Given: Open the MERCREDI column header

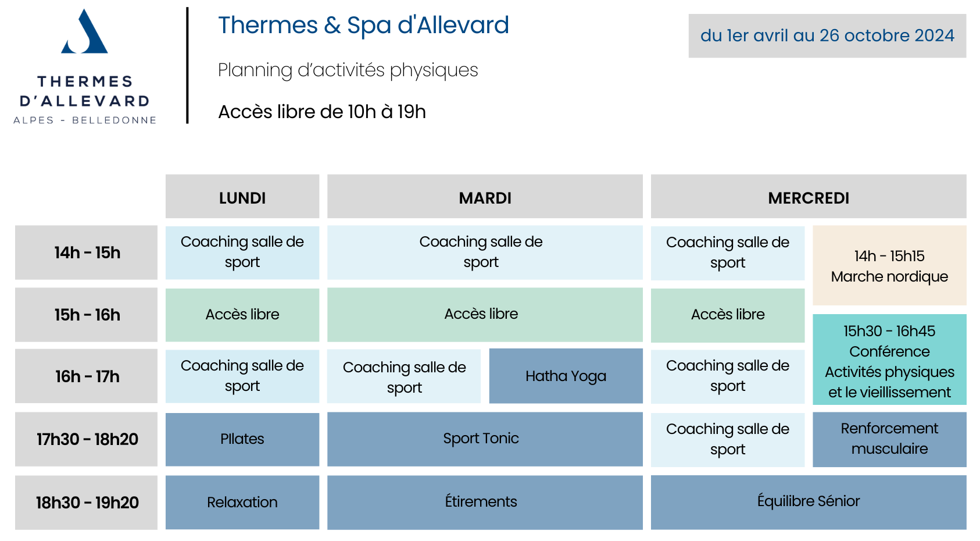Looking at the screenshot, I should click(809, 197).
